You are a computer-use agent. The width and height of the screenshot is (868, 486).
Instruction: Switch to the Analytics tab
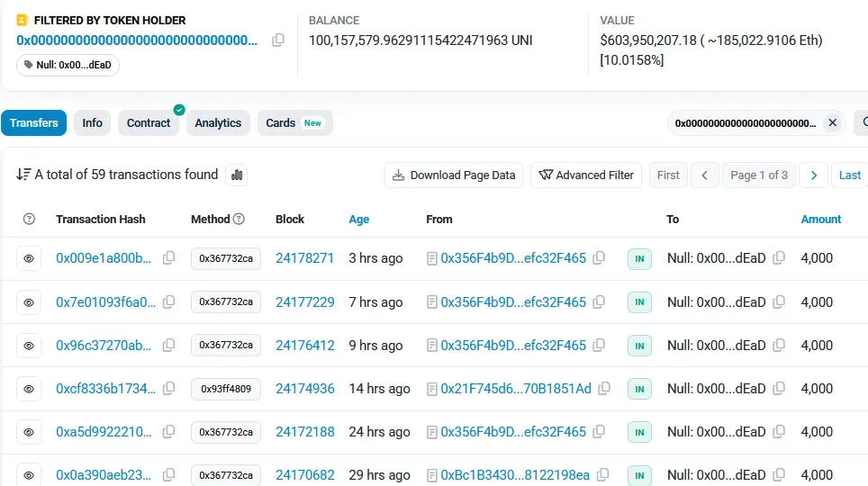[x=218, y=122]
